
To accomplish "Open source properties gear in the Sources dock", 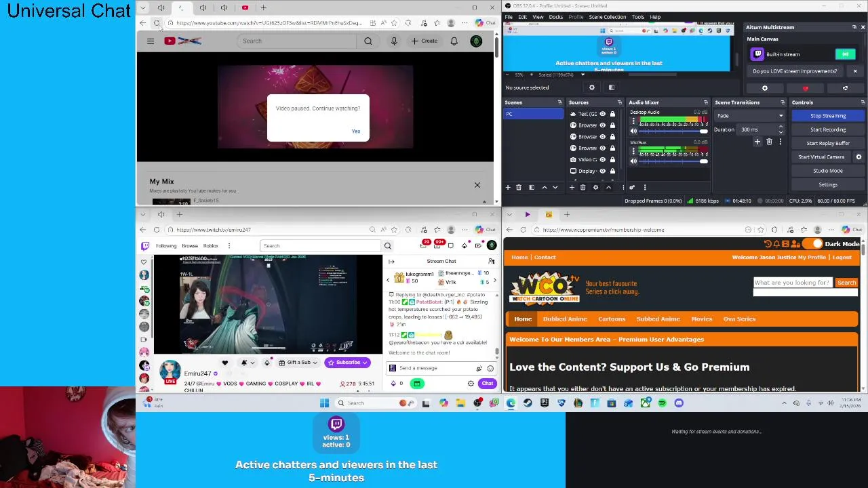I will tap(595, 188).
